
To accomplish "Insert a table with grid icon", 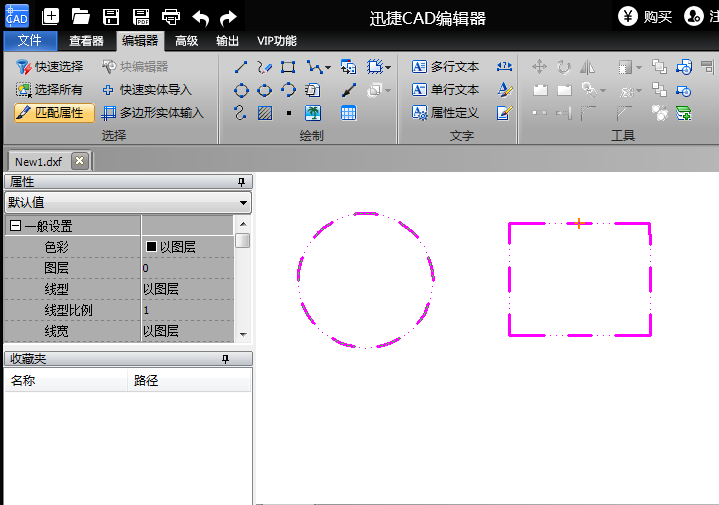I will click(348, 113).
